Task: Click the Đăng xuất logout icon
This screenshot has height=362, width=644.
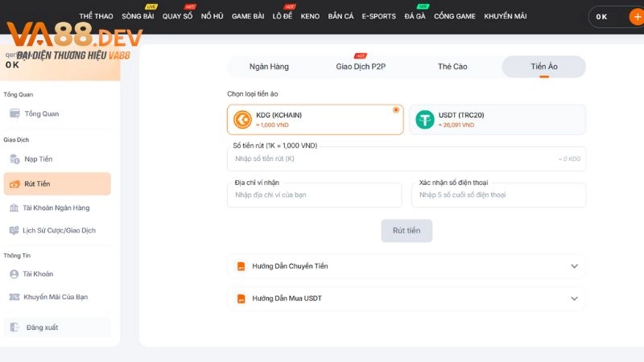Action: click(14, 327)
